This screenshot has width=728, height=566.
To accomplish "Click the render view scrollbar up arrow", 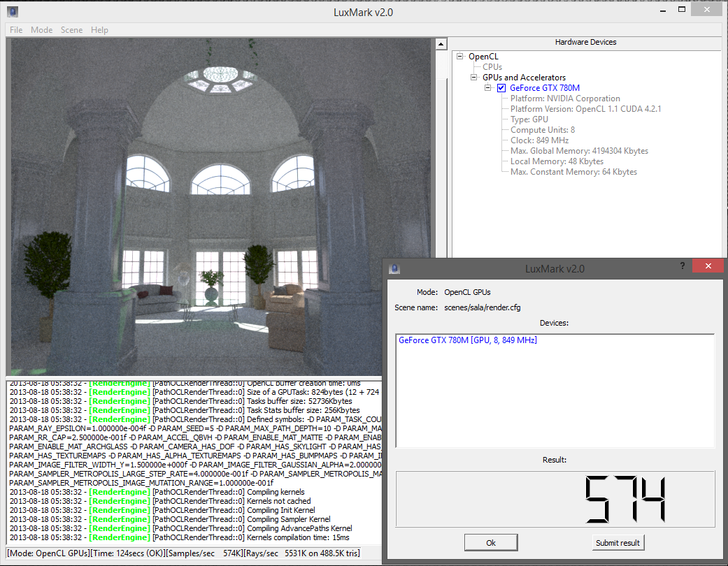I will pyautogui.click(x=441, y=44).
